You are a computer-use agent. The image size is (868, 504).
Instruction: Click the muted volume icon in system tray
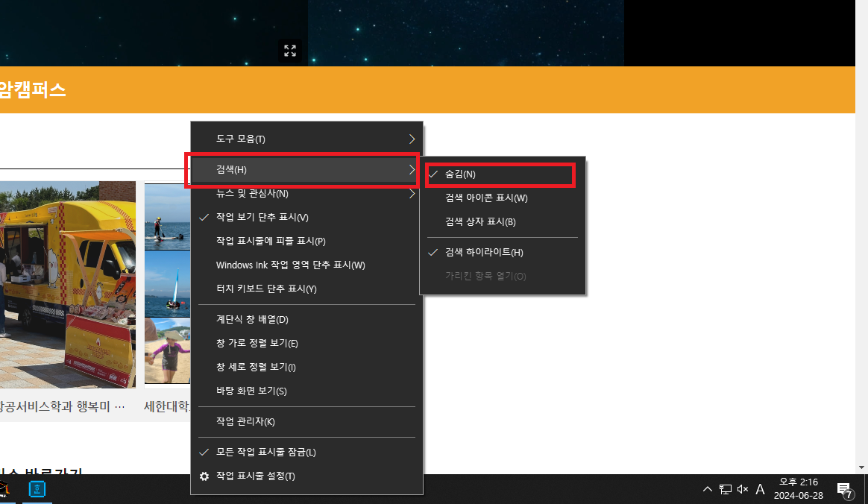click(x=743, y=490)
